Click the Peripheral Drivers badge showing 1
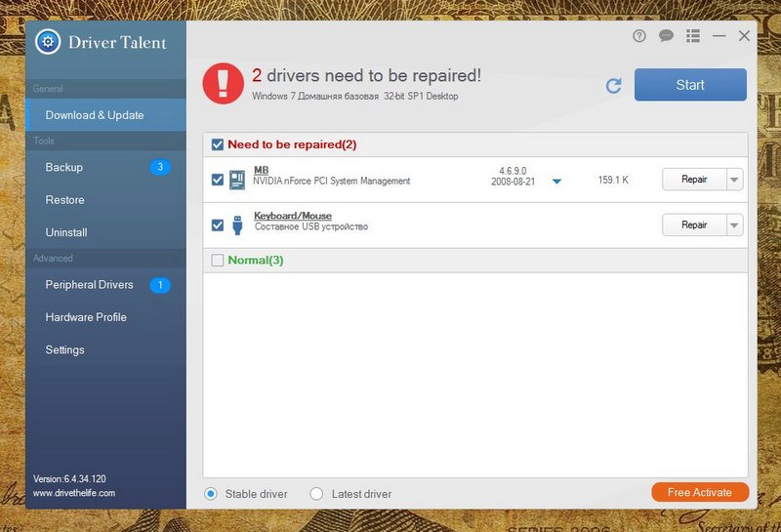781x532 pixels. [x=160, y=285]
